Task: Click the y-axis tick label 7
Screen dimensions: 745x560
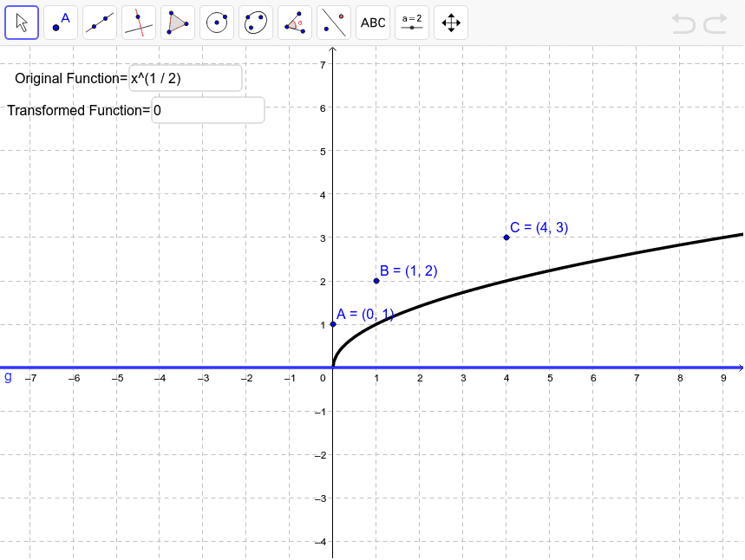Action: coord(323,65)
